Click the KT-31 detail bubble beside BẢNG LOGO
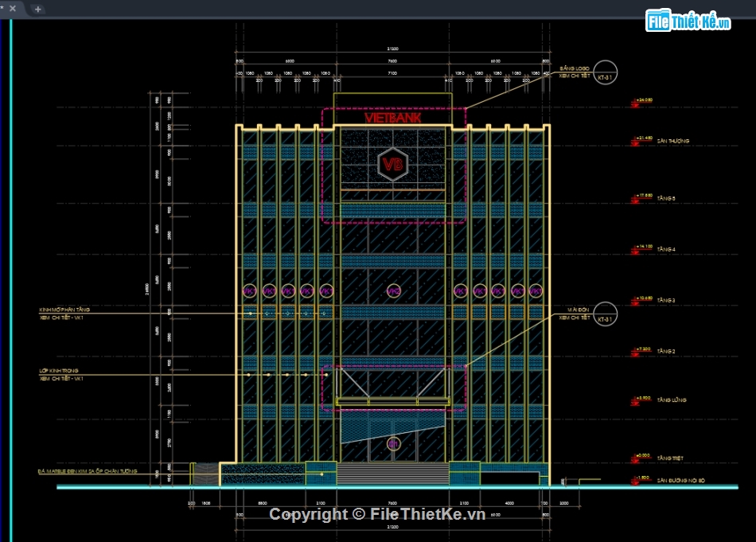 point(605,72)
